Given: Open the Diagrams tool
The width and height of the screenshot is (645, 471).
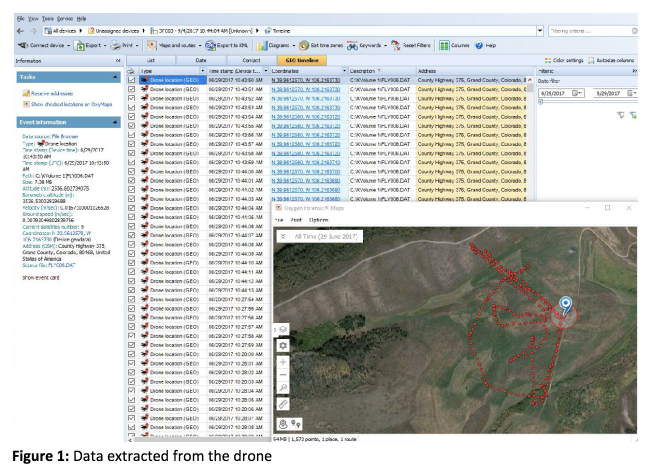Looking at the screenshot, I should click(274, 45).
